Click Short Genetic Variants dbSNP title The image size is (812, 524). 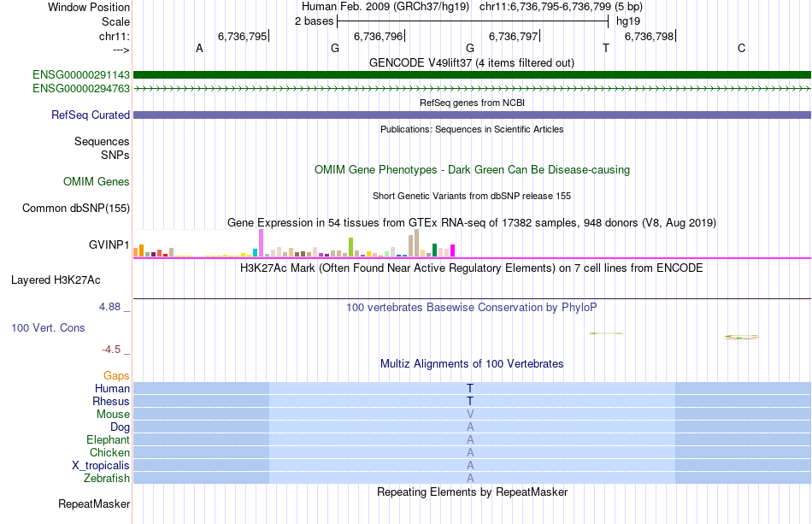click(472, 196)
